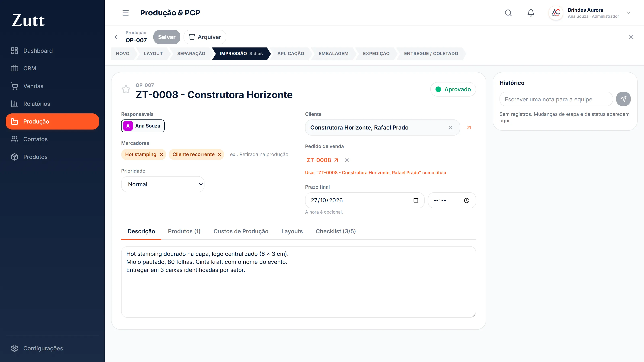
Task: Open client record via arrow icon
Action: click(x=469, y=128)
